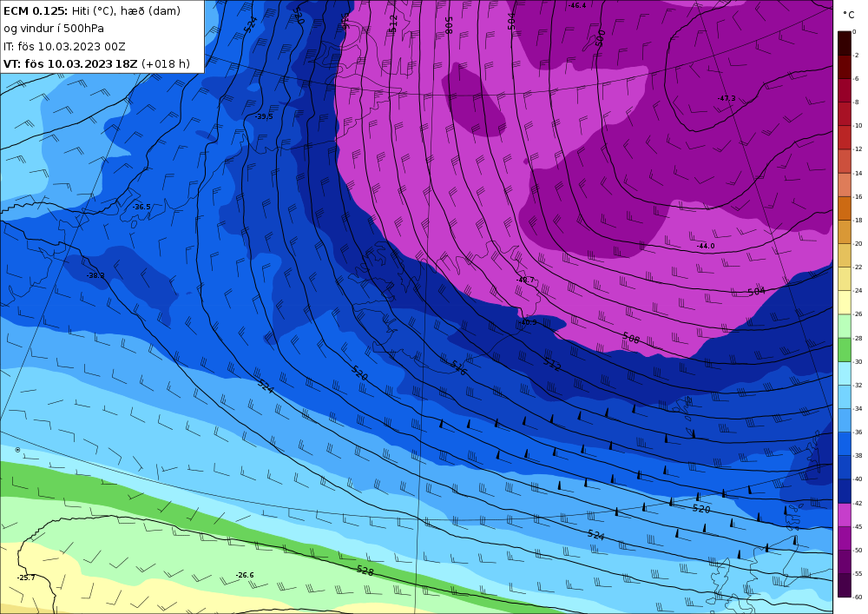The height and width of the screenshot is (614, 868).
Task: Click the blue swatch between -36 and -38
Action: tap(845, 444)
